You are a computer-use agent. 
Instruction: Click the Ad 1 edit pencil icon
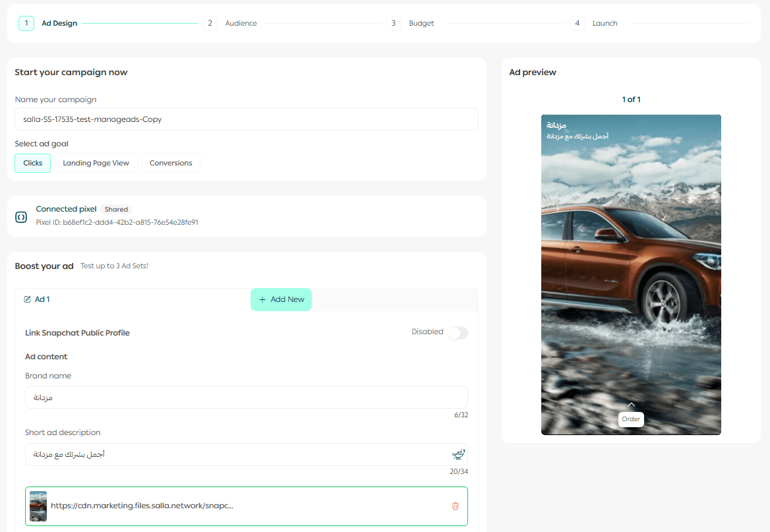tap(28, 299)
